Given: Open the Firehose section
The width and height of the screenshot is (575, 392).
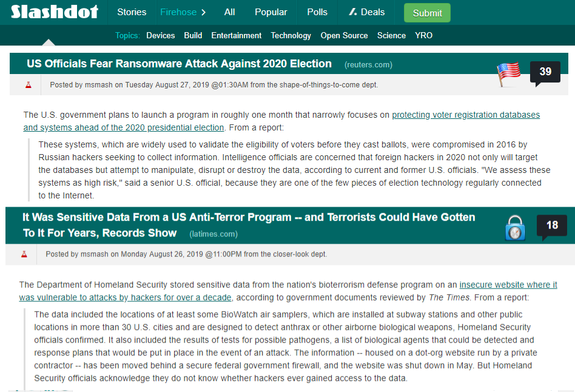Looking at the screenshot, I should coord(178,12).
